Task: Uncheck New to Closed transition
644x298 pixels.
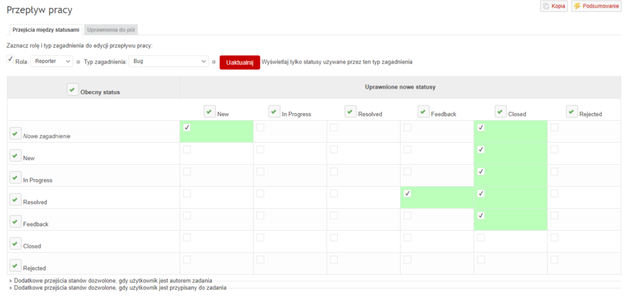Action: click(x=481, y=150)
